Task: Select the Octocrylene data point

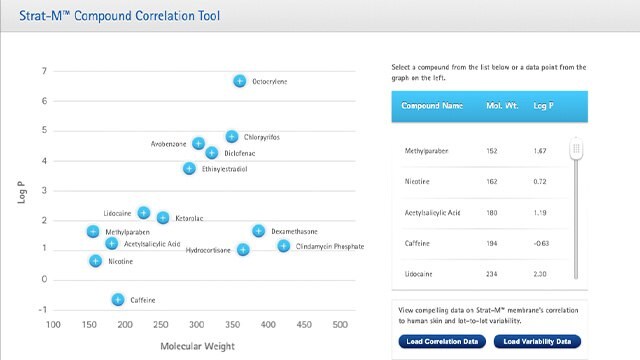Action: point(240,81)
